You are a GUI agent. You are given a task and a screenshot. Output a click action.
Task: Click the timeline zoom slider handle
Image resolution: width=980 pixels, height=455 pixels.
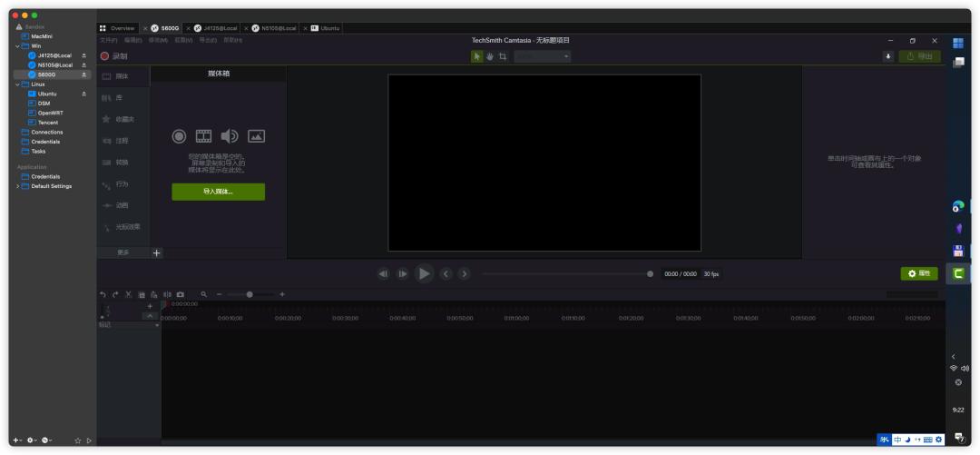[x=250, y=294]
